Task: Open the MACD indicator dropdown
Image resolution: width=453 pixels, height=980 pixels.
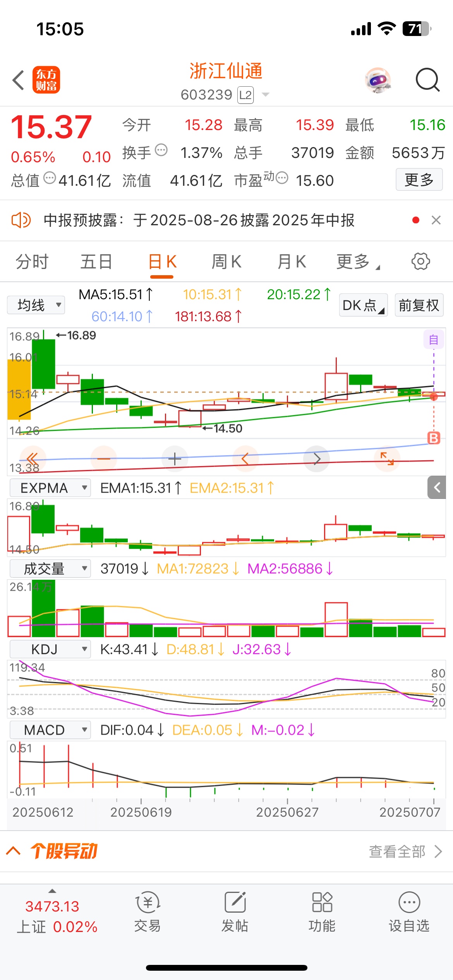Action: tap(50, 730)
